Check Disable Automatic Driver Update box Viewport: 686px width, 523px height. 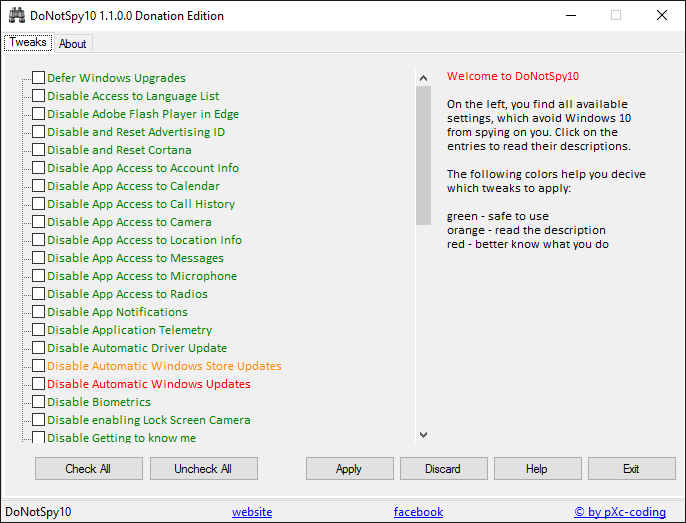click(x=38, y=347)
